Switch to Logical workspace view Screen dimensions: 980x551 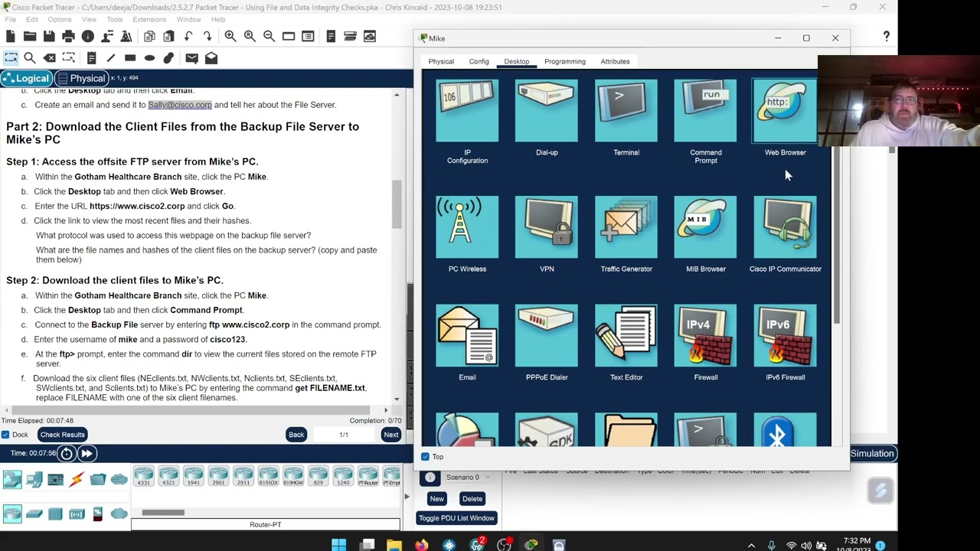coord(27,78)
